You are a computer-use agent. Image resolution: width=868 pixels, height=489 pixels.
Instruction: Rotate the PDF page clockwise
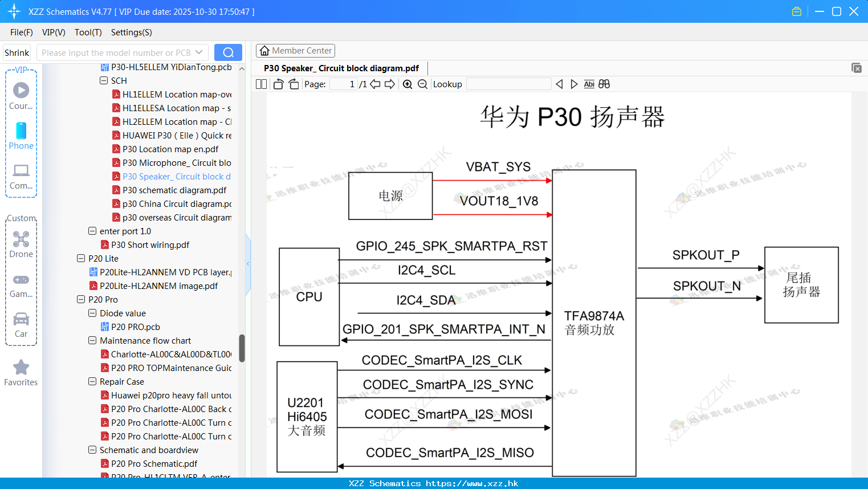[294, 84]
